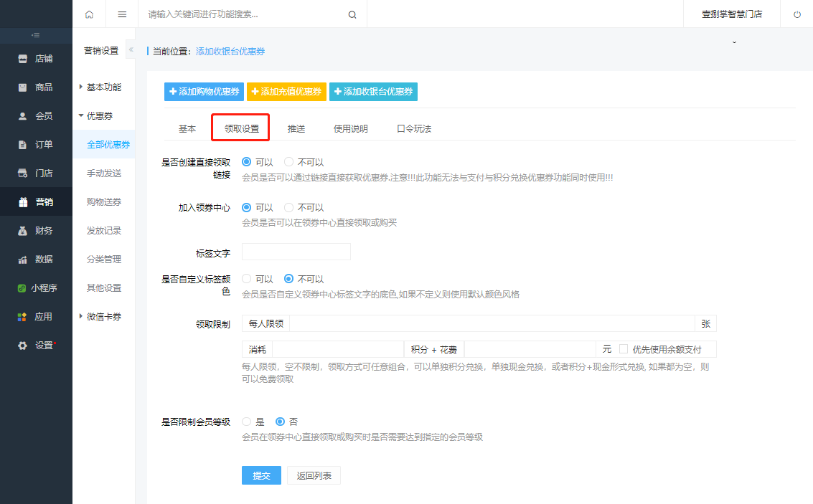Open 营销 in the main sidebar
This screenshot has height=504, width=813.
tap(36, 201)
